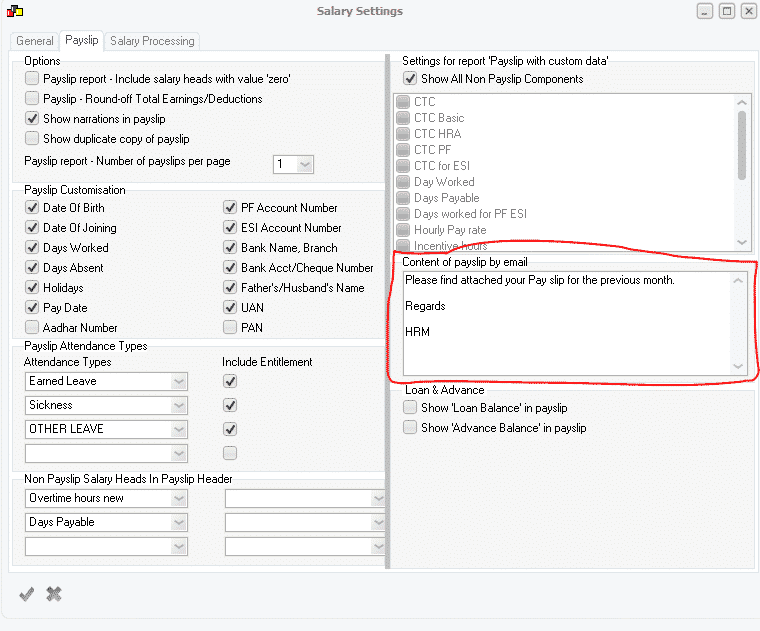This screenshot has width=760, height=631.
Task: Close the Salary Settings window
Action: pos(748,11)
